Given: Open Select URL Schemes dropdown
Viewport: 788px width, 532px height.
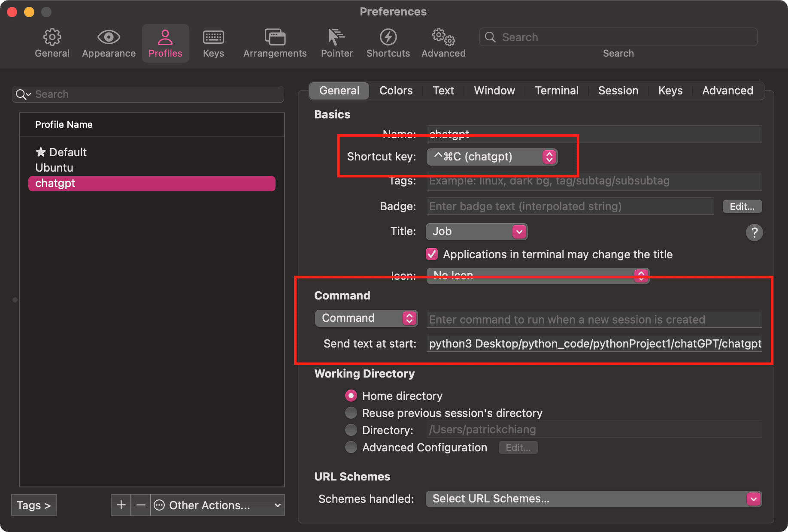Looking at the screenshot, I should pyautogui.click(x=594, y=499).
